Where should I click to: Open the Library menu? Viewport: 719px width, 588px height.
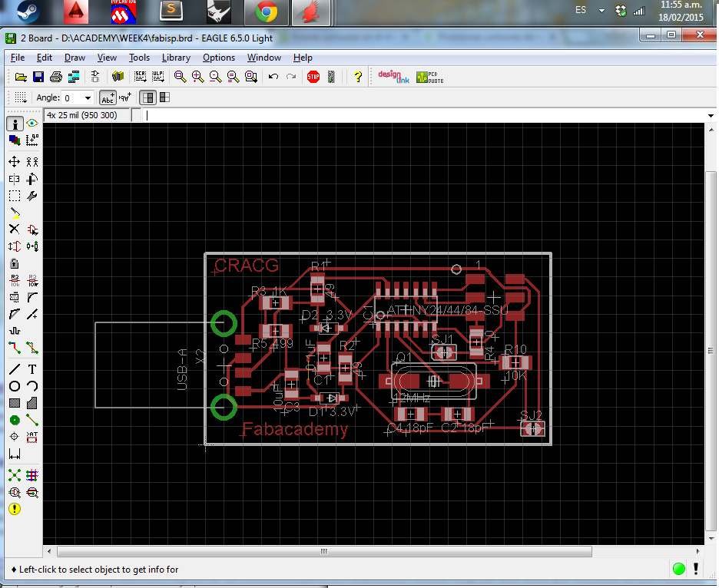point(176,58)
